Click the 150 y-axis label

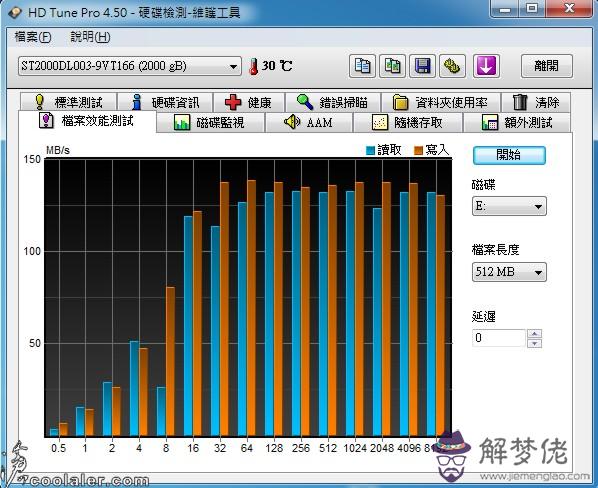[x=32, y=159]
